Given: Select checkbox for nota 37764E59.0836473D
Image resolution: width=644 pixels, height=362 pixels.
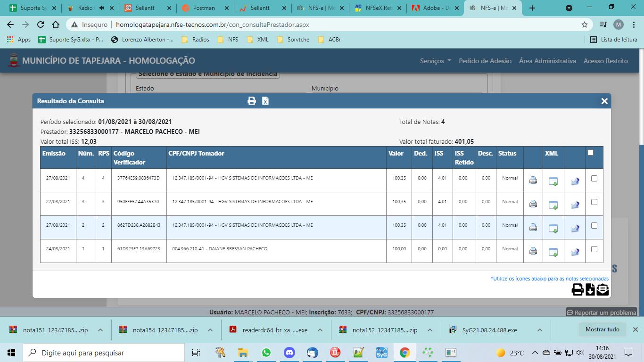Looking at the screenshot, I should (x=594, y=178).
